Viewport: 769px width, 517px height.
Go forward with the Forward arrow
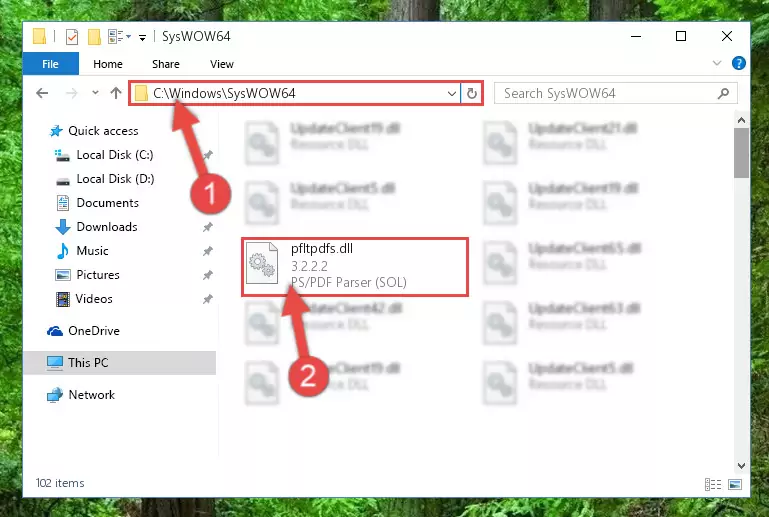coord(72,93)
